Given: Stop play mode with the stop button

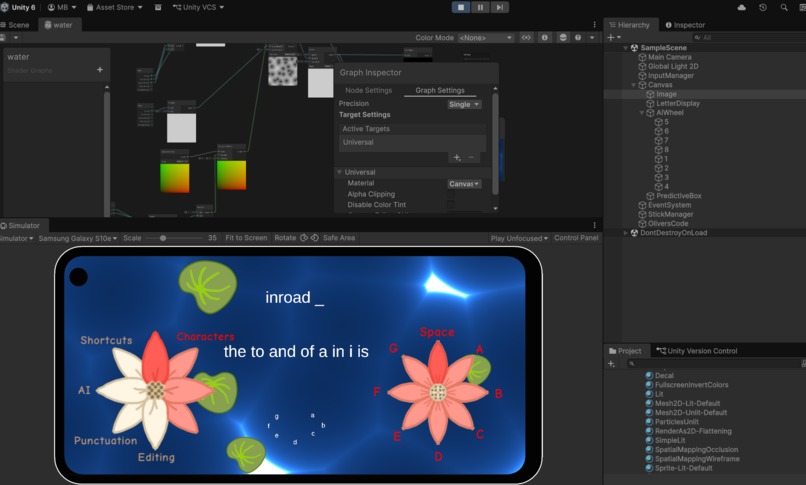Looking at the screenshot, I should pos(461,7).
